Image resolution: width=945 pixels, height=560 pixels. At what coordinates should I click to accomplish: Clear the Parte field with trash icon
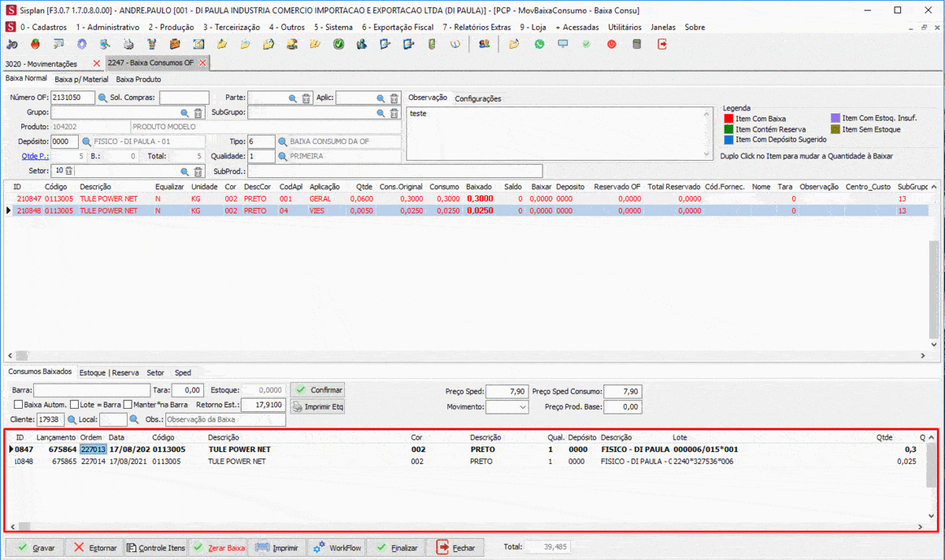point(306,98)
